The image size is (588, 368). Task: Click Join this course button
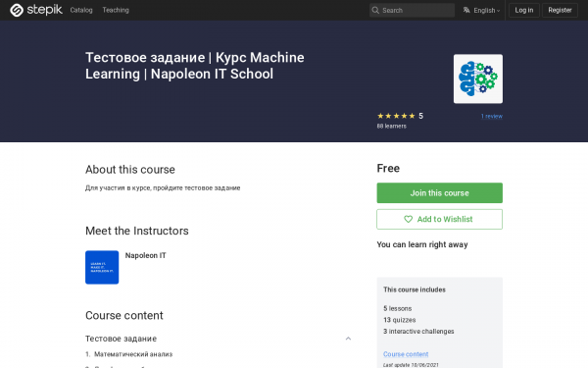tap(439, 193)
